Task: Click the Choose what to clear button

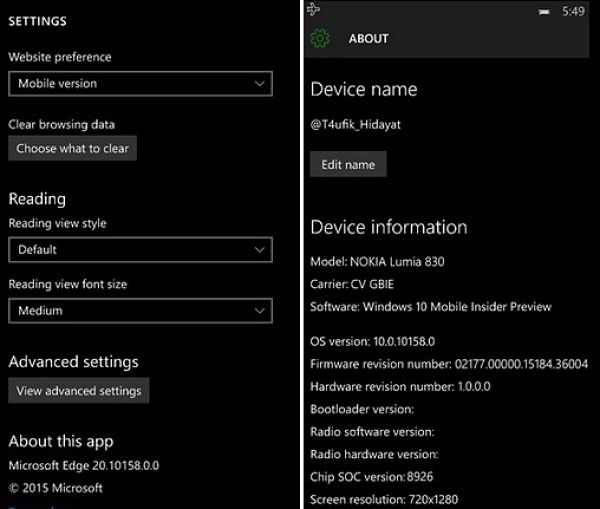Action: tap(72, 148)
